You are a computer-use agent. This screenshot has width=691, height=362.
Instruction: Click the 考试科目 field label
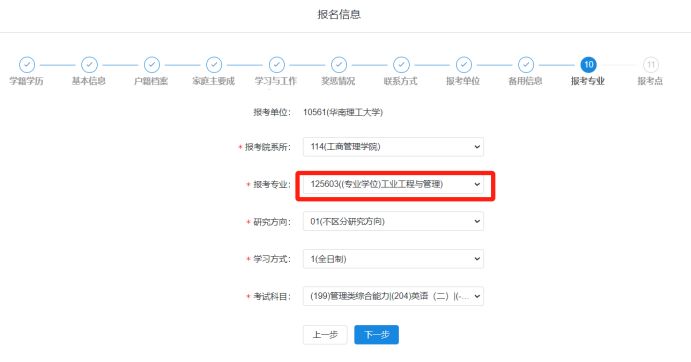point(272,297)
